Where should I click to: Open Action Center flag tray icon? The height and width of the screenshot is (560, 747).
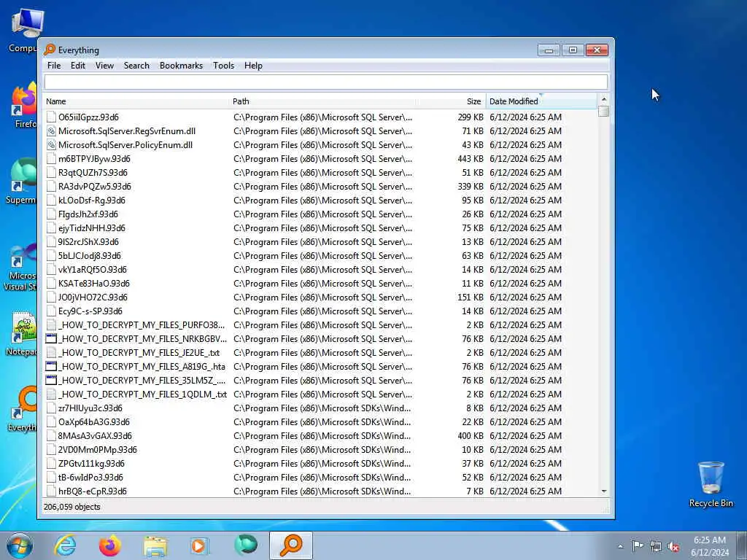point(637,546)
